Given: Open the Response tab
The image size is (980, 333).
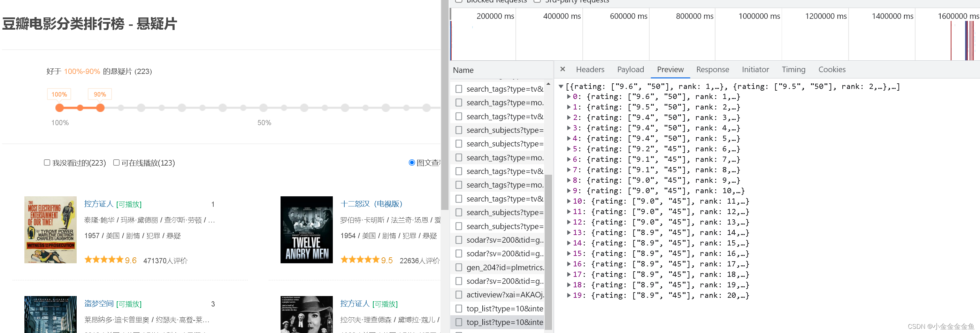Looking at the screenshot, I should [x=712, y=70].
